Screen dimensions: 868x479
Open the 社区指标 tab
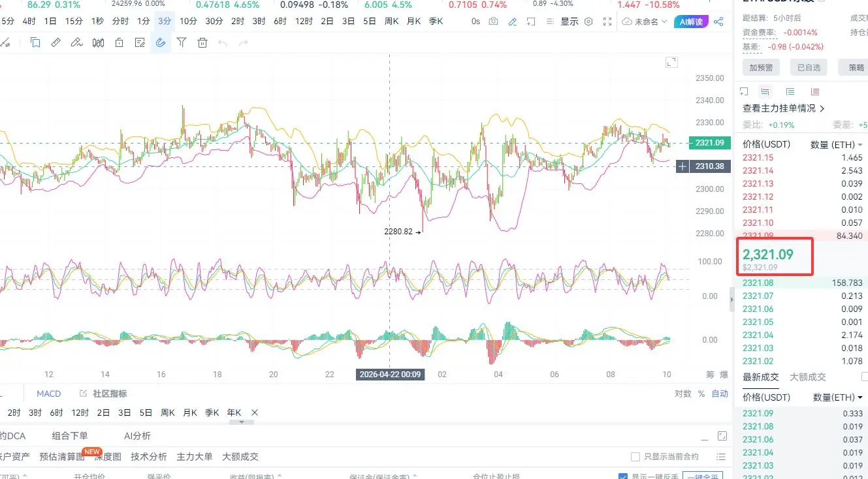click(x=103, y=394)
